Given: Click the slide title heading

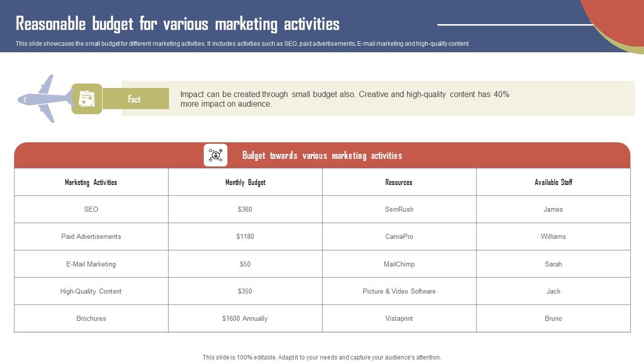Looking at the screenshot, I should tap(178, 24).
